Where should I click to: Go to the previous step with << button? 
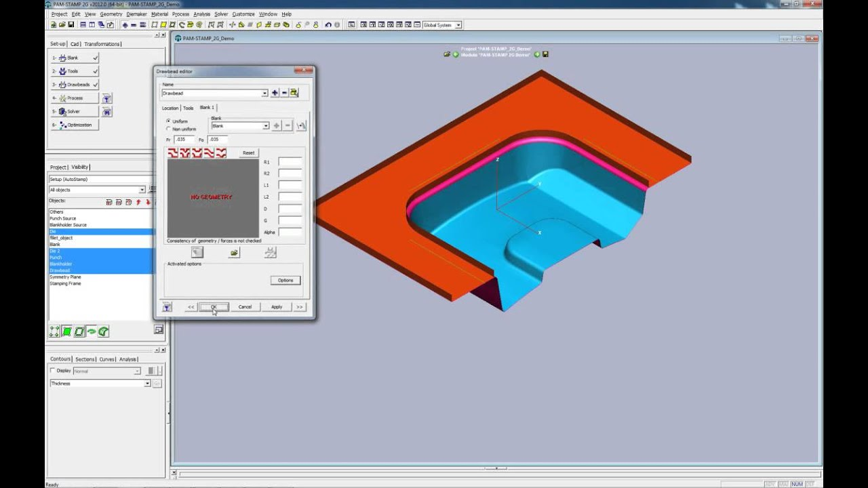[x=191, y=307]
